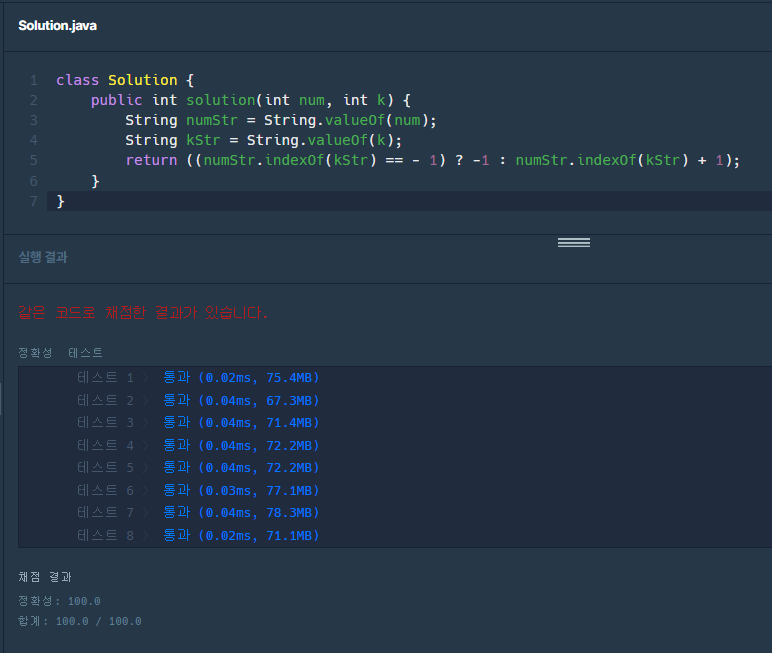
Task: Click 통과 (0.04ms, 71.4MB) result text
Action: (241, 423)
